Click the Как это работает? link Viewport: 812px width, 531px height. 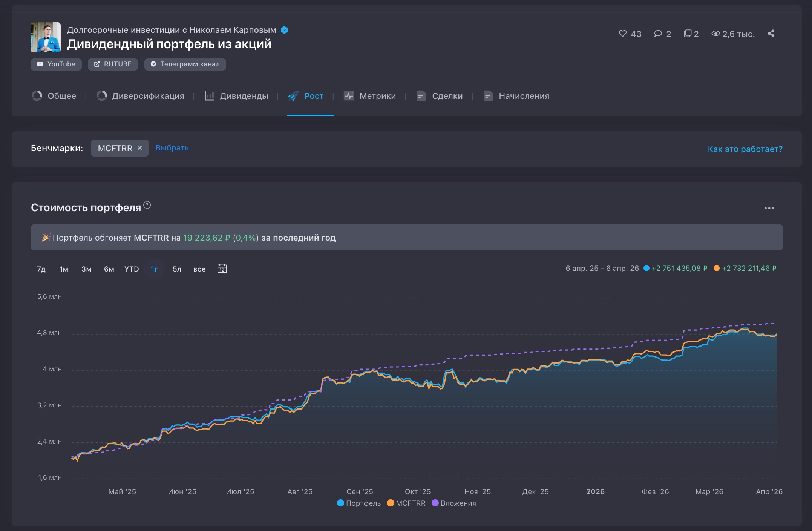pyautogui.click(x=745, y=149)
